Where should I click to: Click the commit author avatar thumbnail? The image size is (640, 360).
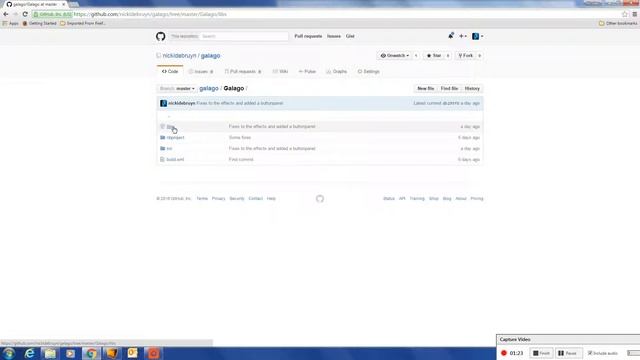click(x=164, y=104)
